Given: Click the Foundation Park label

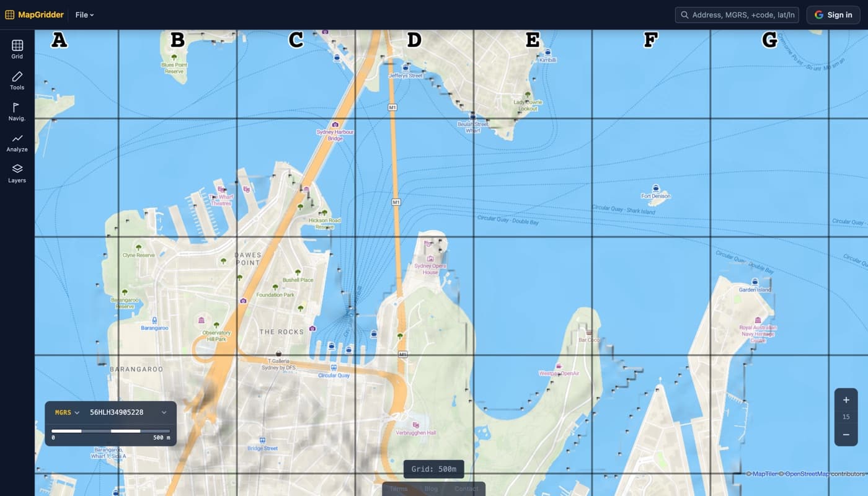Looking at the screenshot, I should [275, 295].
